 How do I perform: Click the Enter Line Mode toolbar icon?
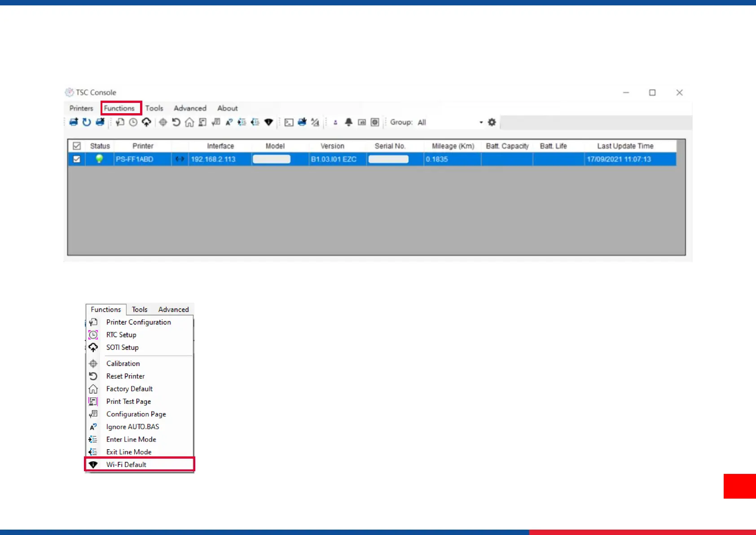(242, 122)
